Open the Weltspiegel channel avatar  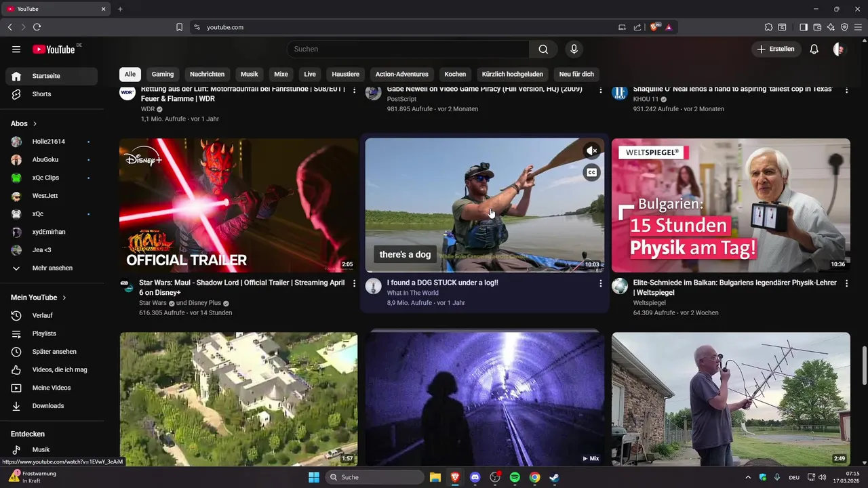pyautogui.click(x=620, y=286)
